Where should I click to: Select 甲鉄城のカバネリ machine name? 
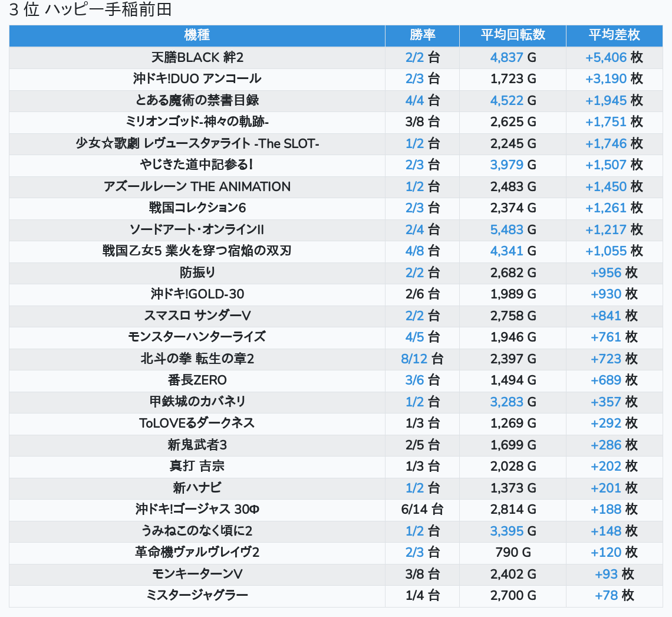point(197,402)
